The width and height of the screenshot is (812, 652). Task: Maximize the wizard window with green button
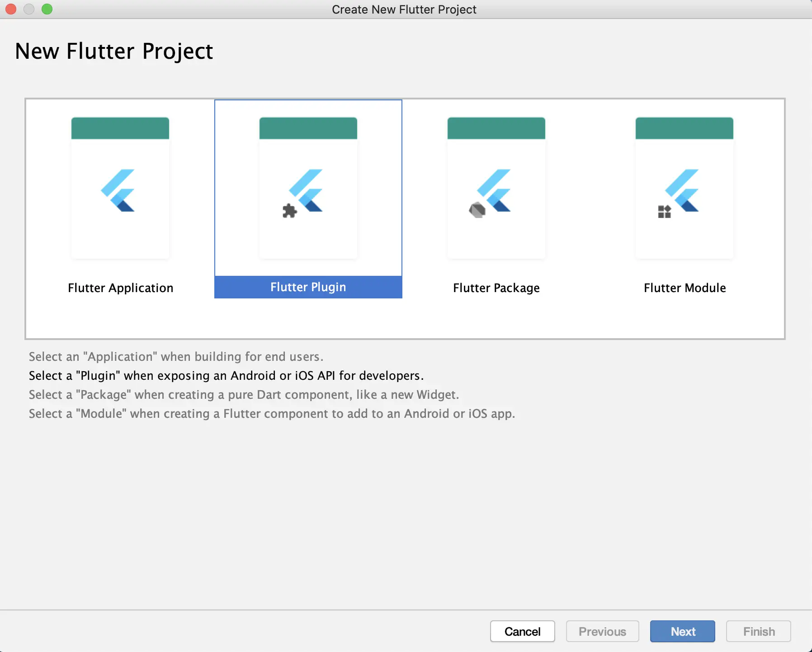[47, 9]
